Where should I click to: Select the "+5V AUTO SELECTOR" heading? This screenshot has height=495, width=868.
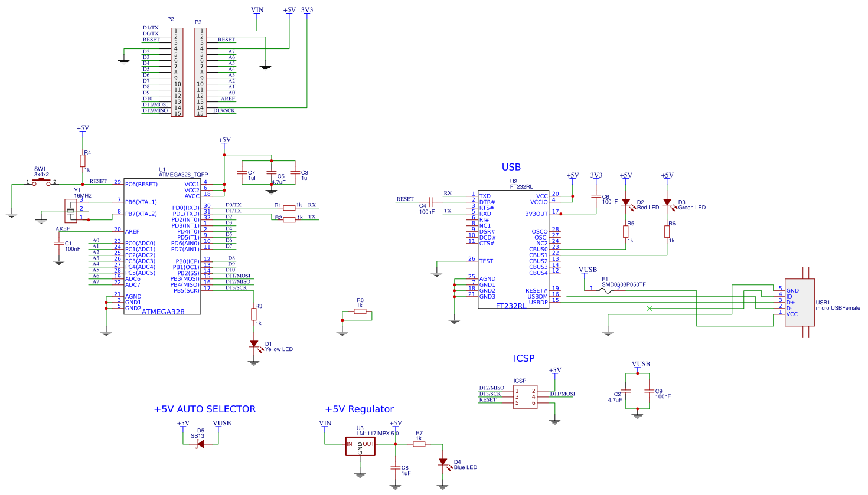click(x=205, y=409)
